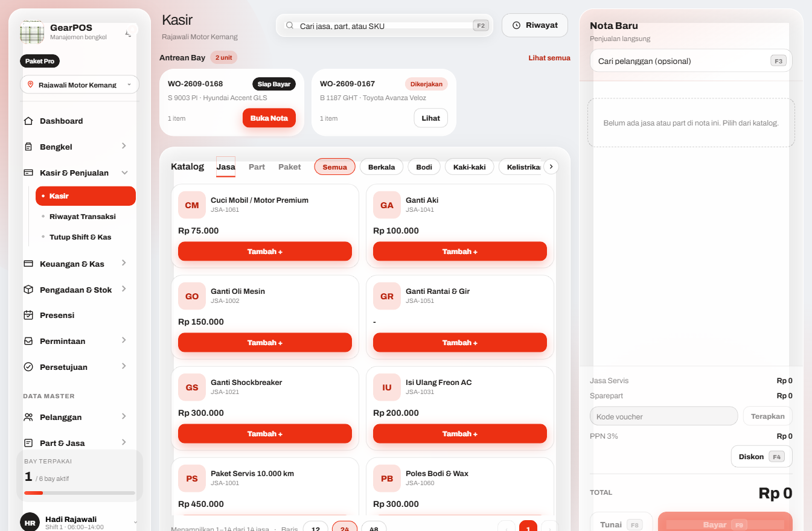Toggle the Berkala category filter chip
Image resolution: width=812 pixels, height=531 pixels.
click(x=382, y=167)
